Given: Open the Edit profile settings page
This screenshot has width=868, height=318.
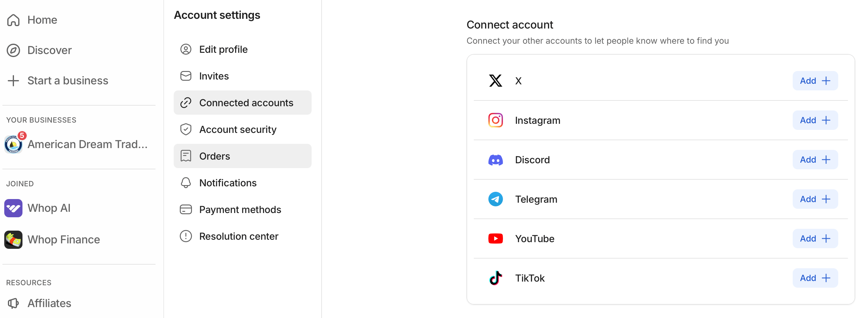Looking at the screenshot, I should pyautogui.click(x=243, y=49).
